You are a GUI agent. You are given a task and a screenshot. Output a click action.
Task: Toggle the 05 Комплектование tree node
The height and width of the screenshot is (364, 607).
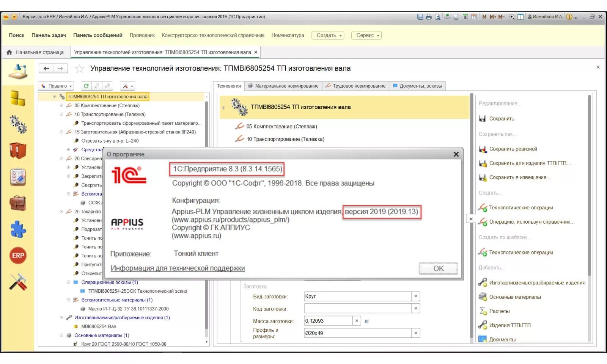[61, 105]
